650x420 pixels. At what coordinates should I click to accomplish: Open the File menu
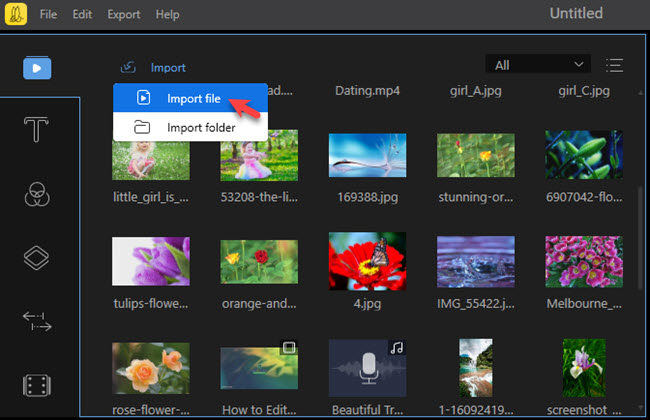49,15
